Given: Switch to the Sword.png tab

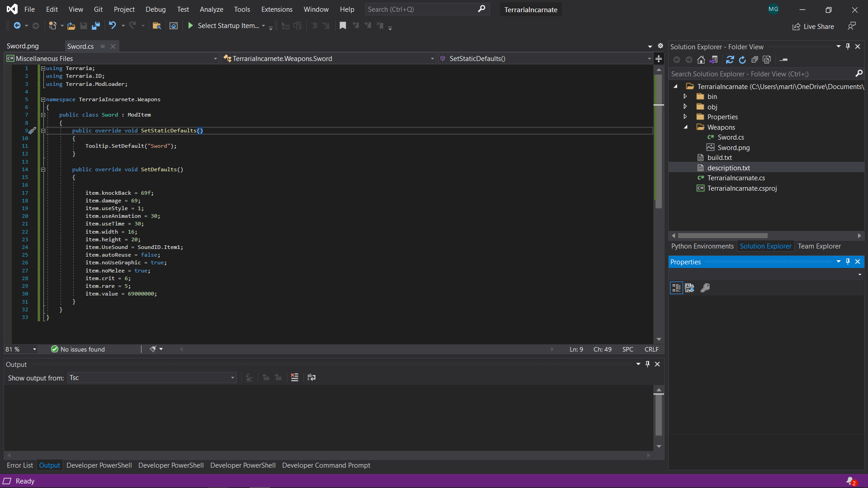Looking at the screenshot, I should 23,46.
